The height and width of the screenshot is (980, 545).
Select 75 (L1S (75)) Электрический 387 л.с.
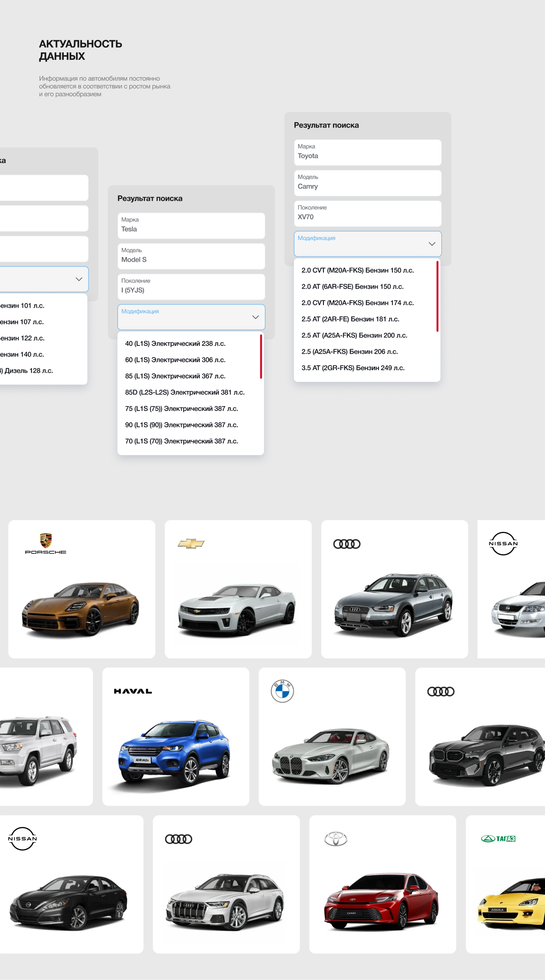[182, 409]
